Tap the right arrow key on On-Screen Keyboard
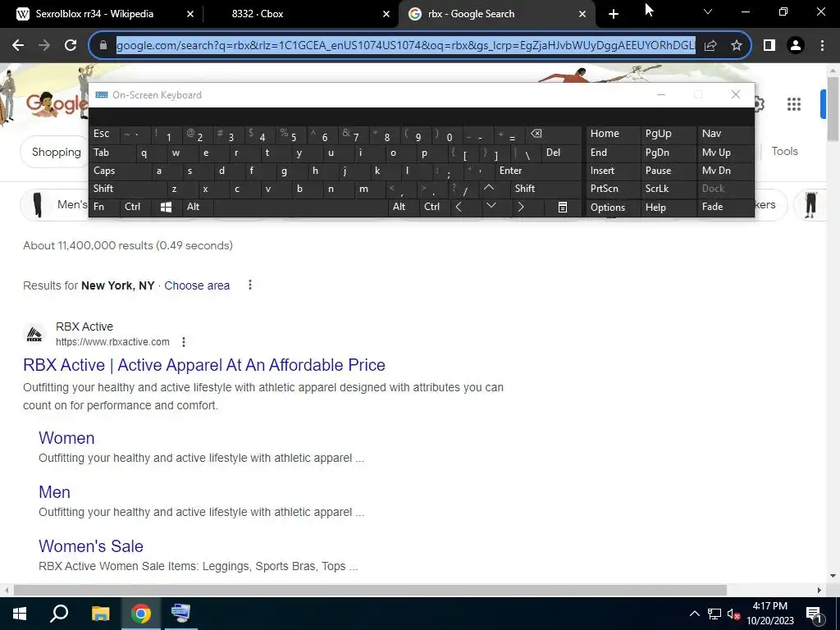840x630 pixels. pos(521,207)
